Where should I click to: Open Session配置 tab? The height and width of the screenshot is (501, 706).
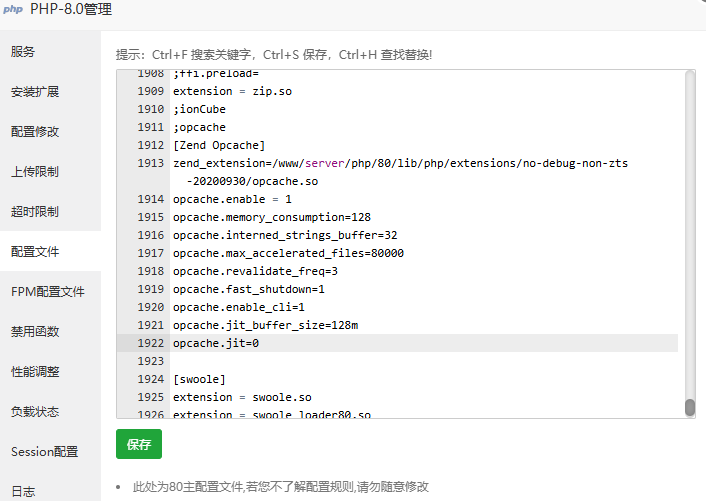tap(45, 451)
